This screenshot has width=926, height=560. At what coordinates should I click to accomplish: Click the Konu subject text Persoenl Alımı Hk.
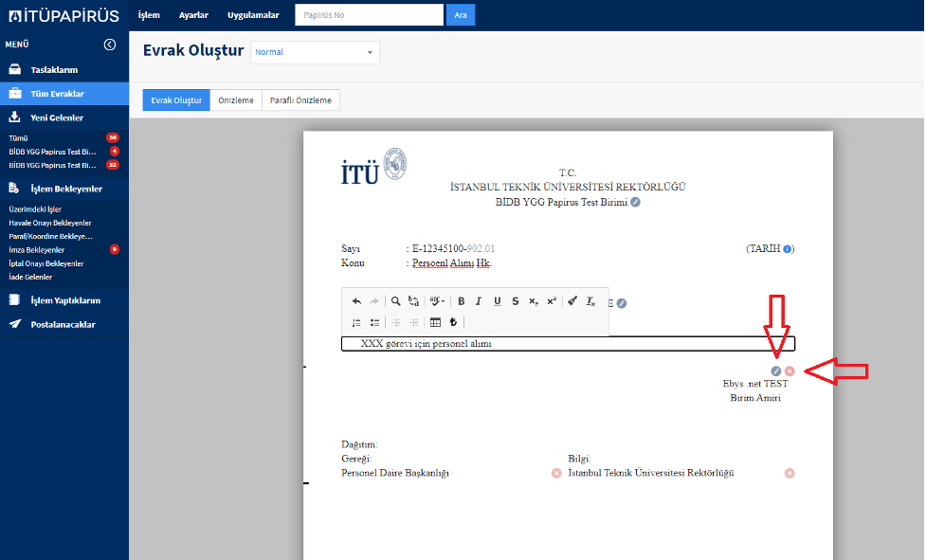[x=452, y=263]
